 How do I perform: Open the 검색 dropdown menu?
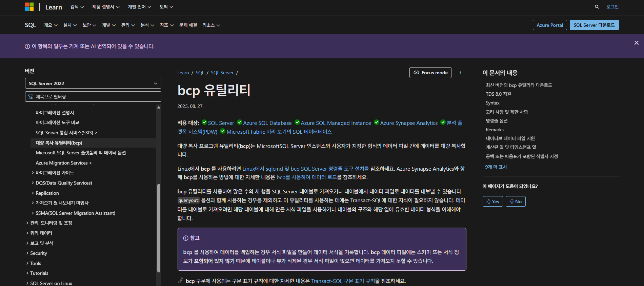pyautogui.click(x=77, y=7)
